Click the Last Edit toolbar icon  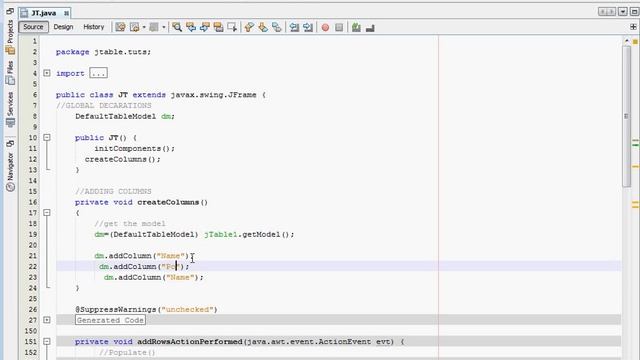click(x=120, y=27)
